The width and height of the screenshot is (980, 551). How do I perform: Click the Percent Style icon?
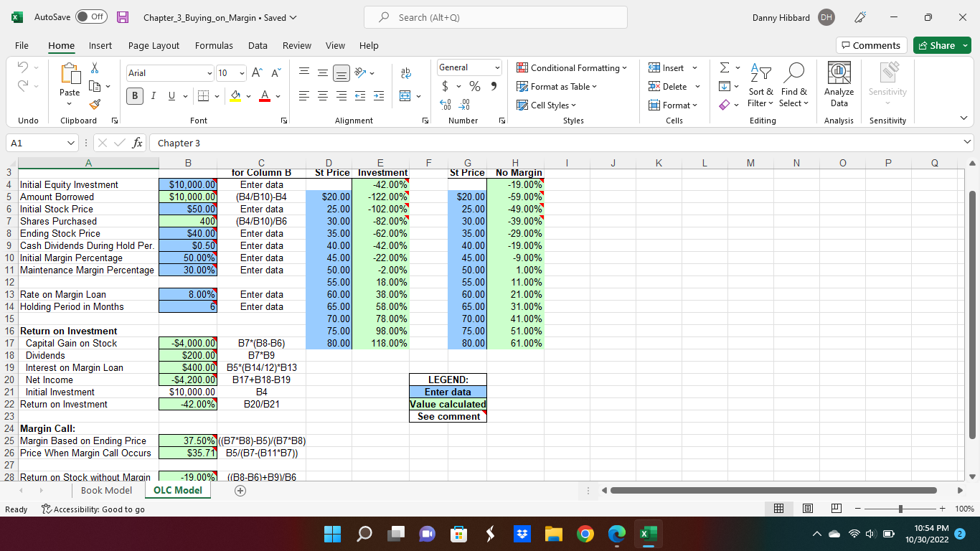click(x=474, y=86)
